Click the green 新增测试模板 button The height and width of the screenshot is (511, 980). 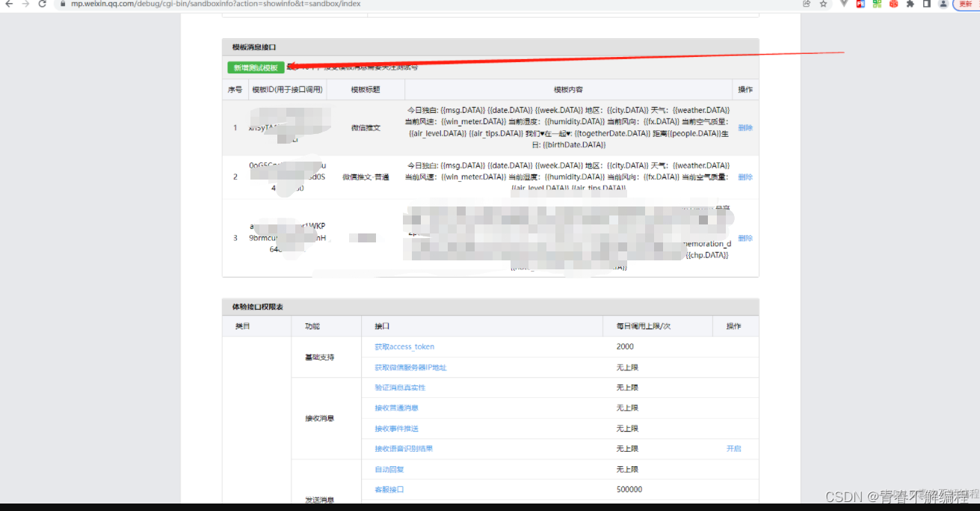point(256,67)
